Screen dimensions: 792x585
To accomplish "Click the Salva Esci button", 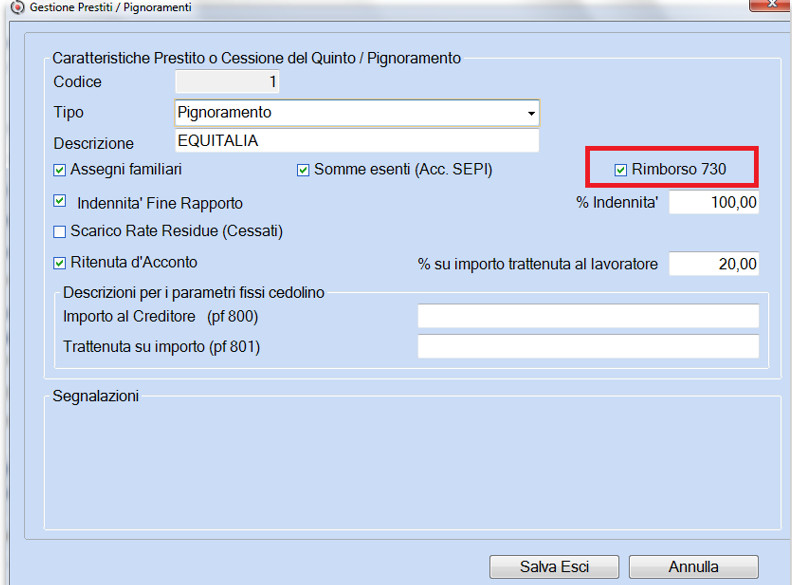I will tap(554, 567).
